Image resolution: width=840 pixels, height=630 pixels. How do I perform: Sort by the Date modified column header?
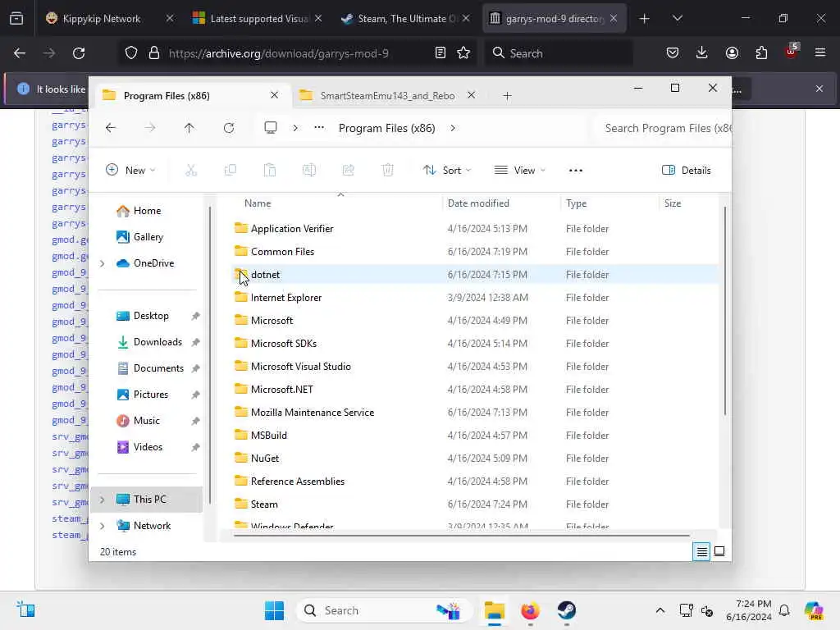pos(478,203)
